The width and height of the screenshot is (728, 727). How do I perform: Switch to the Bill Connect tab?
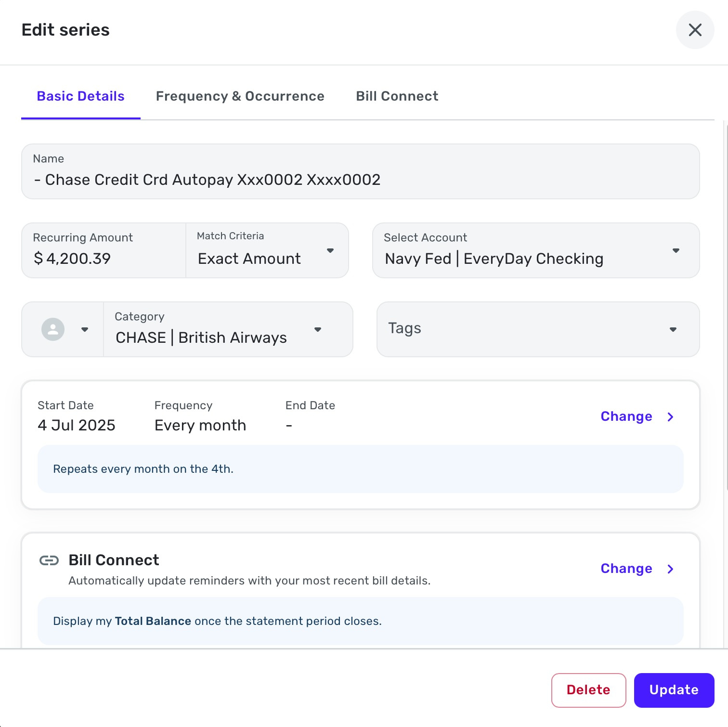click(x=397, y=96)
